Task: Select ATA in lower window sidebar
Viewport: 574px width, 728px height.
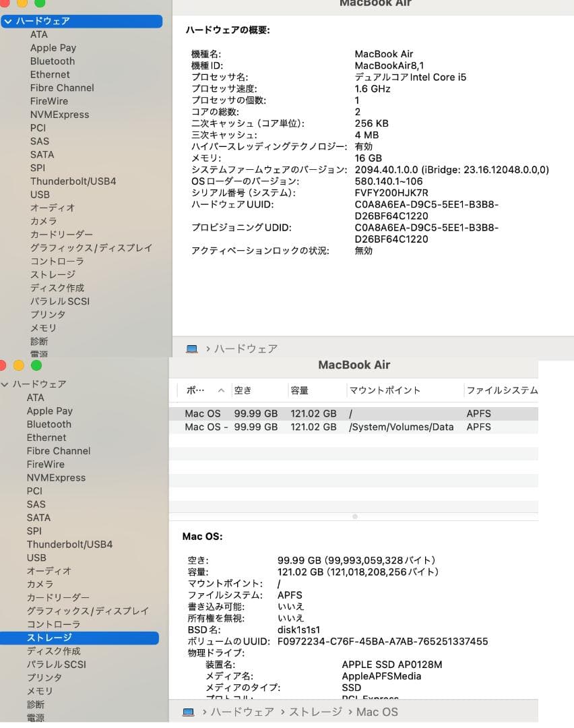Action: coord(35,398)
